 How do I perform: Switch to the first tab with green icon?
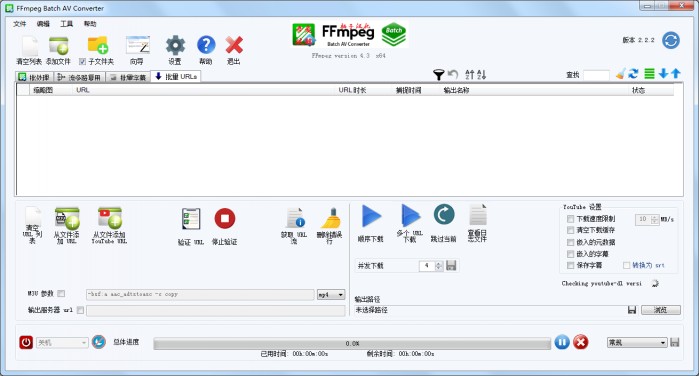point(34,77)
